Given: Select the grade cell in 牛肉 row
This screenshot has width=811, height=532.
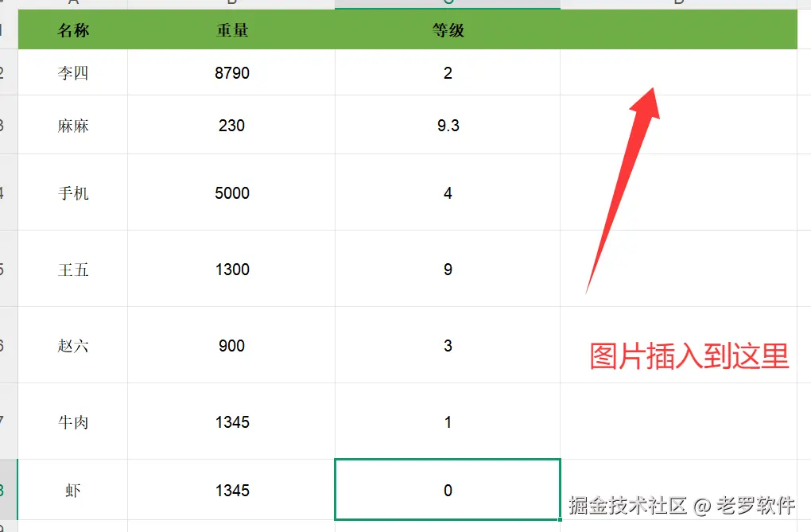Looking at the screenshot, I should pyautogui.click(x=448, y=421).
